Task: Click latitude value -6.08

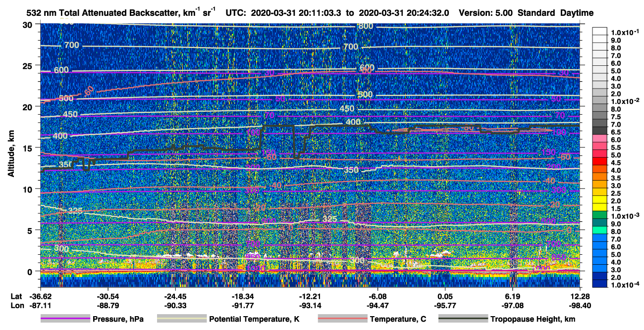Action: (378, 296)
